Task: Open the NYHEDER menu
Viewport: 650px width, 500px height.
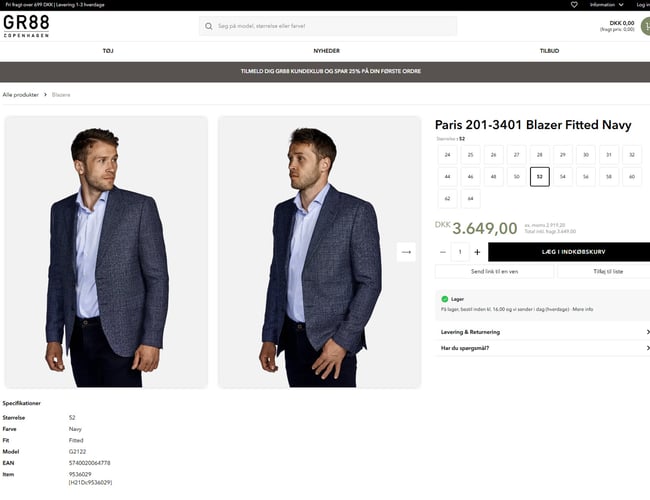Action: pyautogui.click(x=327, y=51)
